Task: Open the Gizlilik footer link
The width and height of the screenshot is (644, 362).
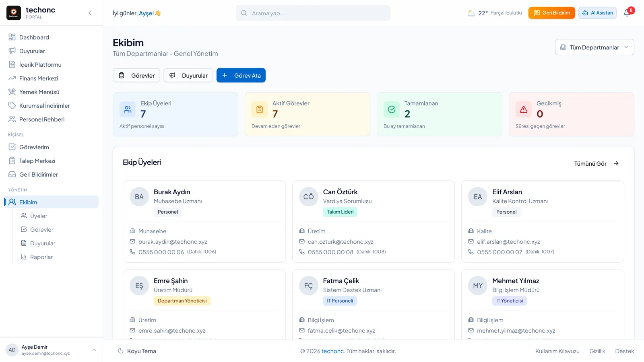Action: [x=597, y=351]
